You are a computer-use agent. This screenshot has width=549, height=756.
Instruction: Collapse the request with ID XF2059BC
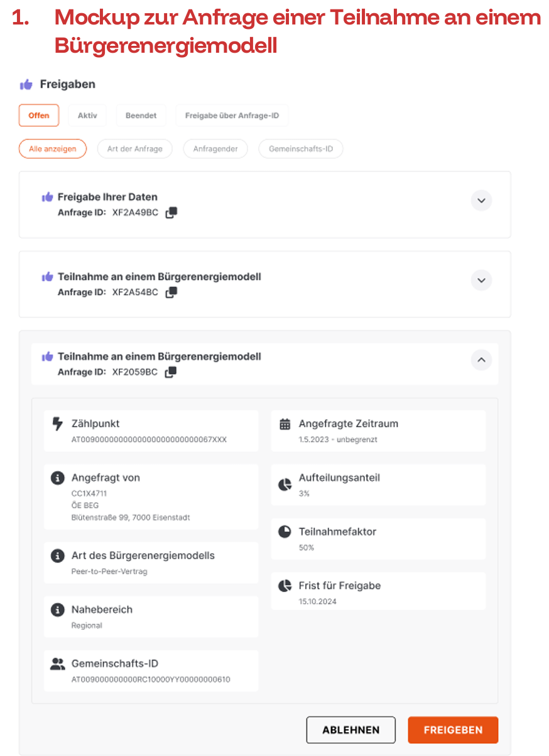point(481,360)
